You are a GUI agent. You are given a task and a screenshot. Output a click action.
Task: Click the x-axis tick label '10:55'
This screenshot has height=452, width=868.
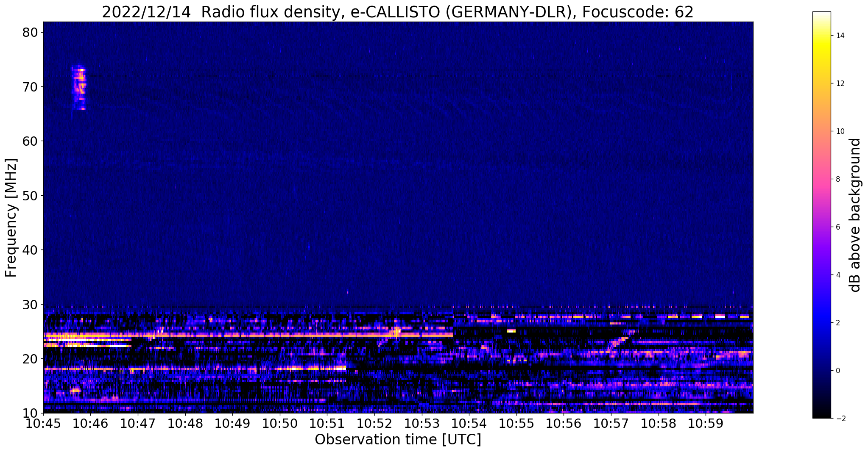tap(516, 423)
